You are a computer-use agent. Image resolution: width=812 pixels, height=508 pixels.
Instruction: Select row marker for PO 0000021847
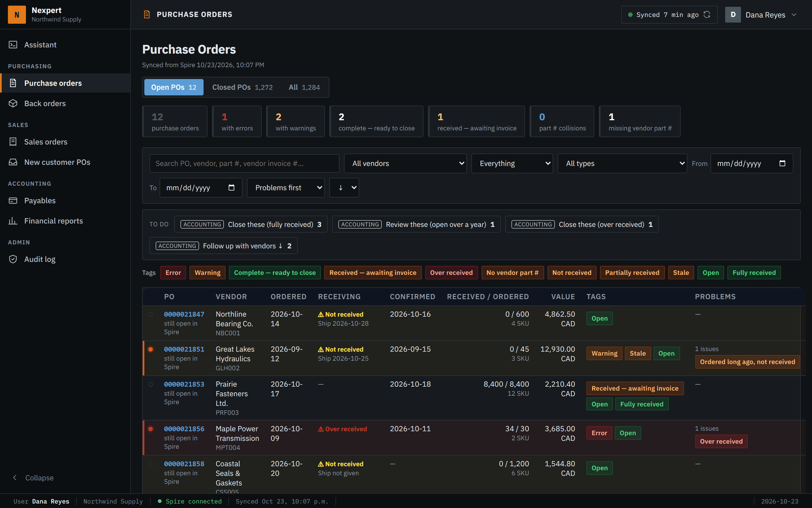coord(151,314)
